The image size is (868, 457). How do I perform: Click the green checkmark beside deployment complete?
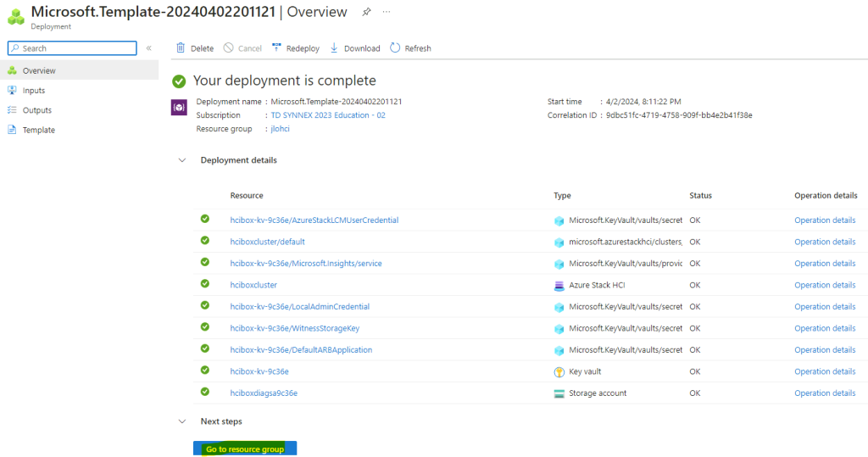179,81
